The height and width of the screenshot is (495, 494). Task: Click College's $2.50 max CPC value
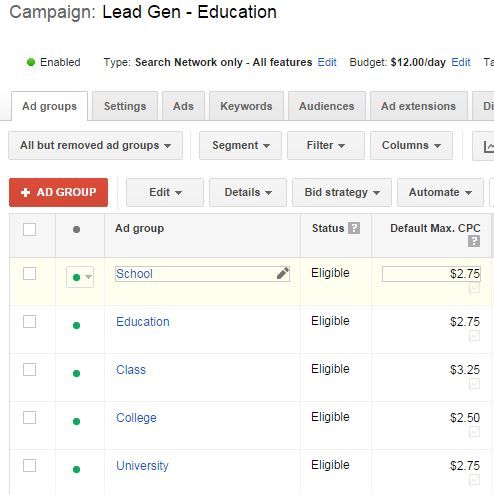point(465,418)
